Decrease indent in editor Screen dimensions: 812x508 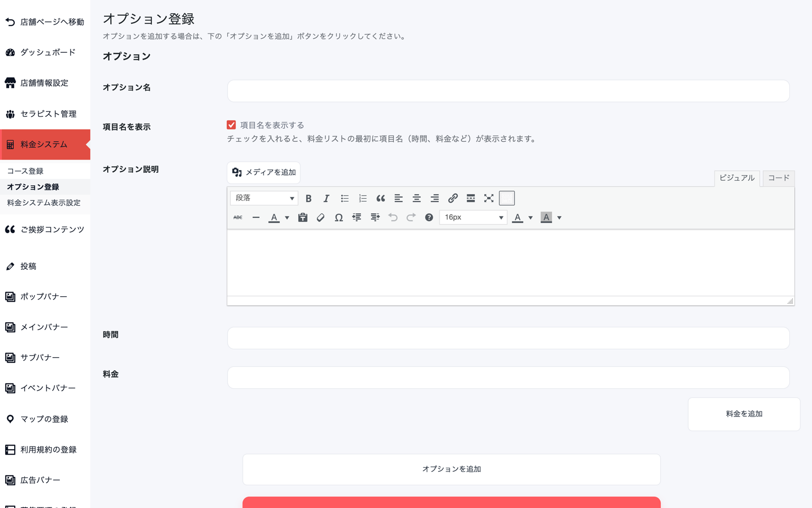[357, 217]
